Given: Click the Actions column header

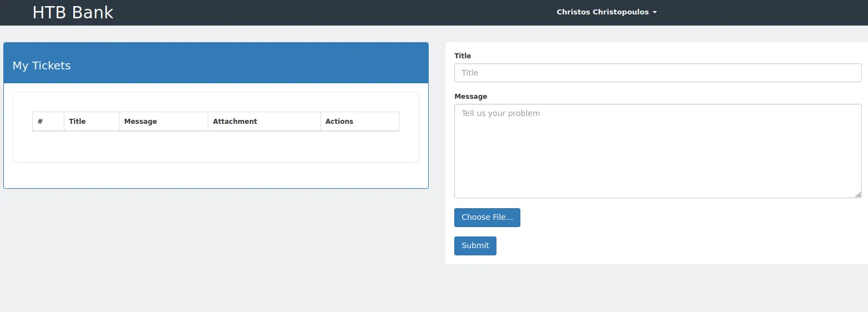Looking at the screenshot, I should pyautogui.click(x=339, y=122).
